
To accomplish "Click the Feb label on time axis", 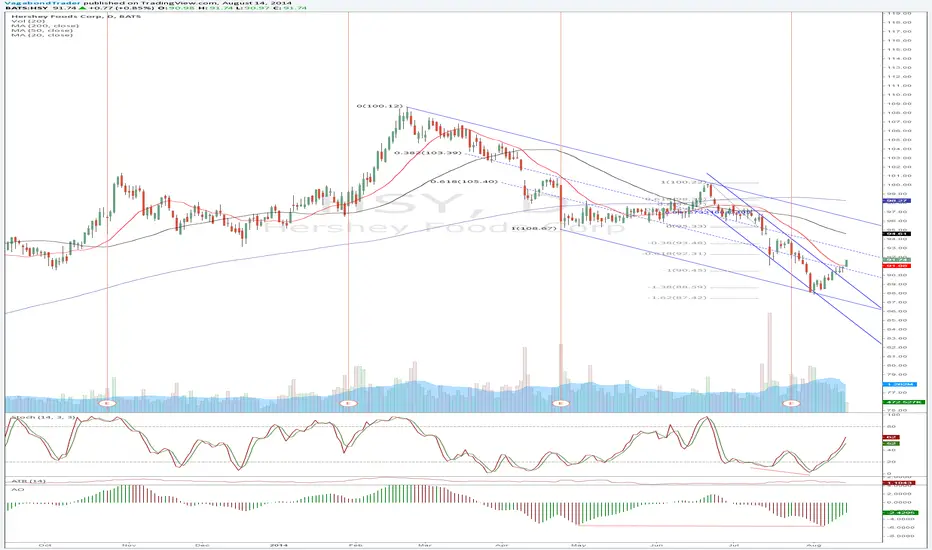I will coord(355,545).
